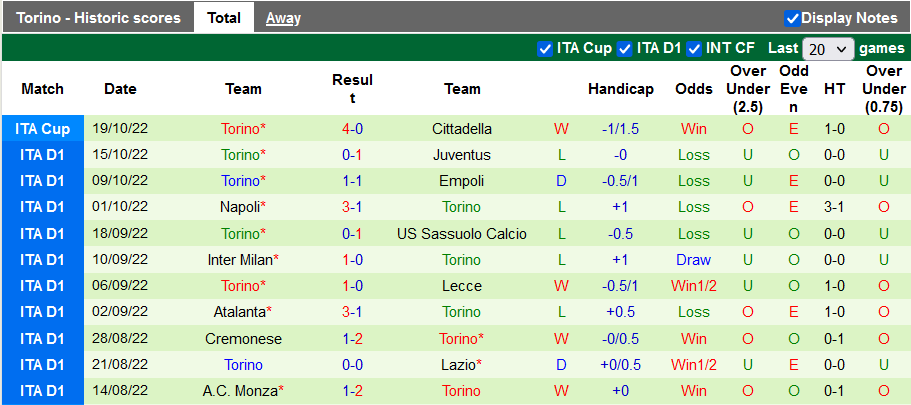Toggle the Display Notes checkbox

click(x=792, y=18)
